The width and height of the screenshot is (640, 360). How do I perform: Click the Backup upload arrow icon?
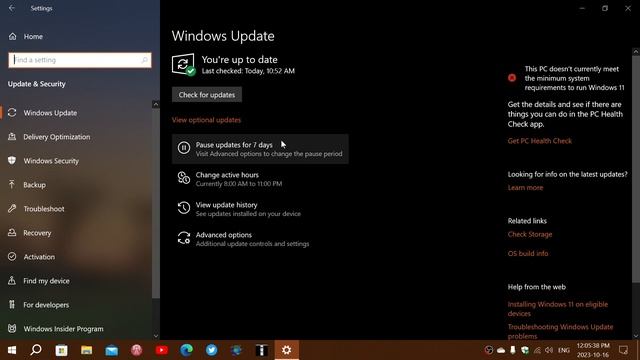(12, 184)
